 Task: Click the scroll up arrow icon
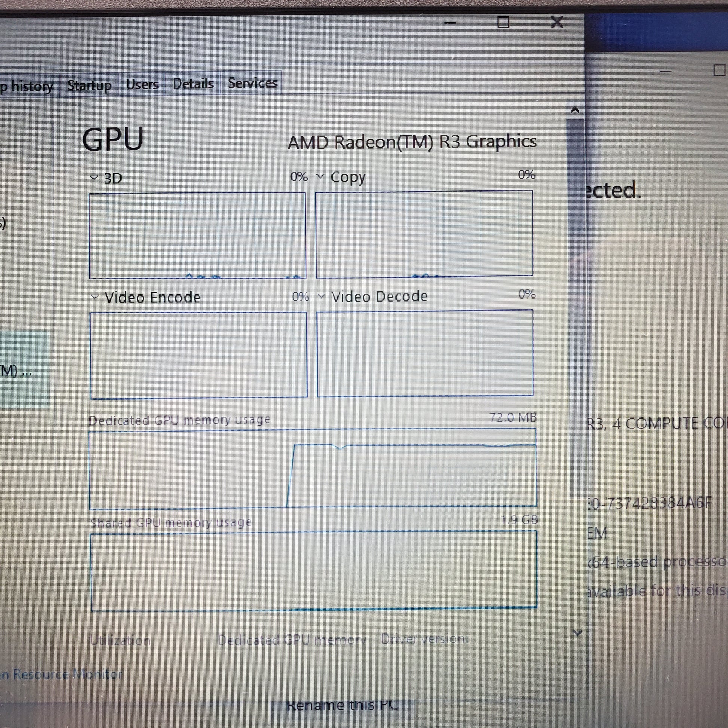575,110
